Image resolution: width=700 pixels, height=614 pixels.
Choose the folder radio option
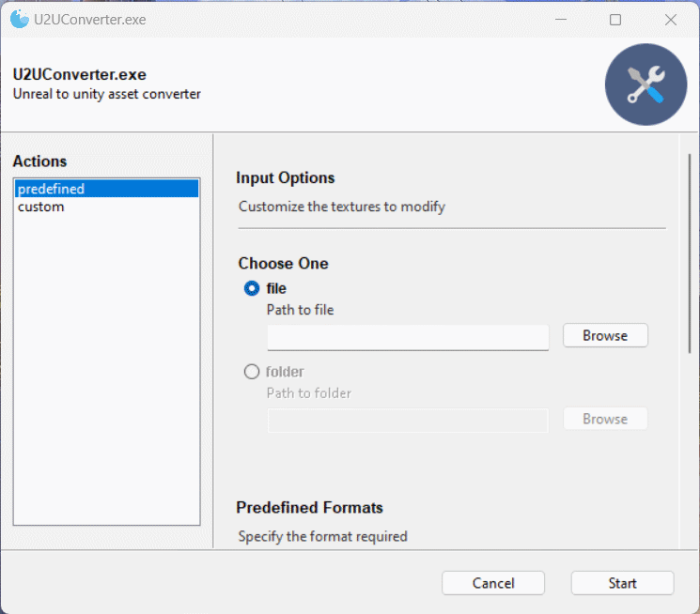pos(252,372)
